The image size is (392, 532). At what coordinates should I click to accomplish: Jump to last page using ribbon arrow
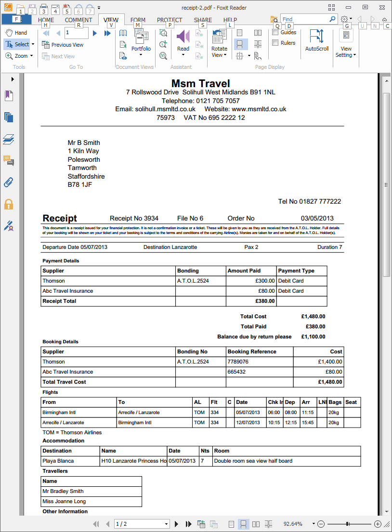coord(107,33)
